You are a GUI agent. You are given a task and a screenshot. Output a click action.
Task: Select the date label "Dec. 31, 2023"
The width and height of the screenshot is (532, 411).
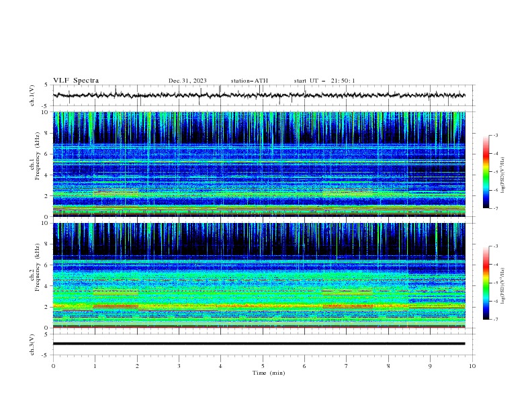point(187,81)
